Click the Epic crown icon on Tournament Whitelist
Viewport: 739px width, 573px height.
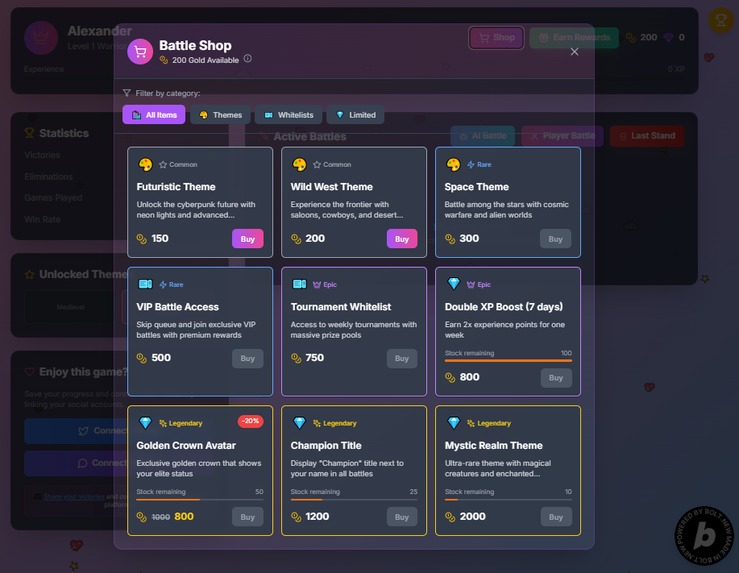[317, 285]
